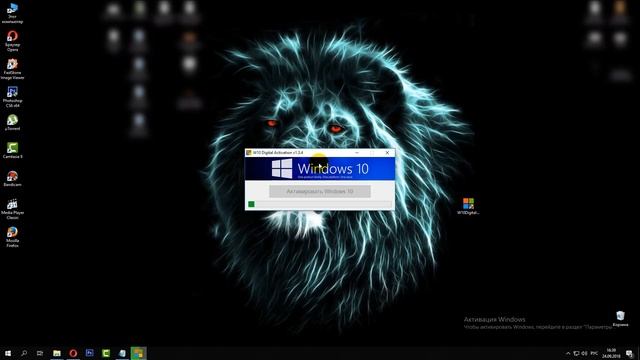Select the Media Player Classic desktop shortcut
640x360 pixels.
click(12, 209)
